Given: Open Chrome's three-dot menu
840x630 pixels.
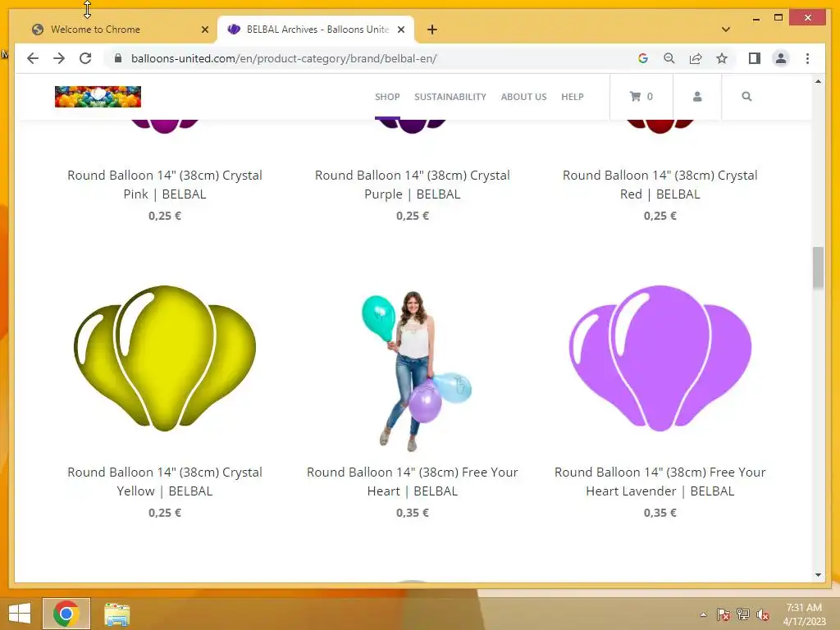Looking at the screenshot, I should pyautogui.click(x=807, y=58).
